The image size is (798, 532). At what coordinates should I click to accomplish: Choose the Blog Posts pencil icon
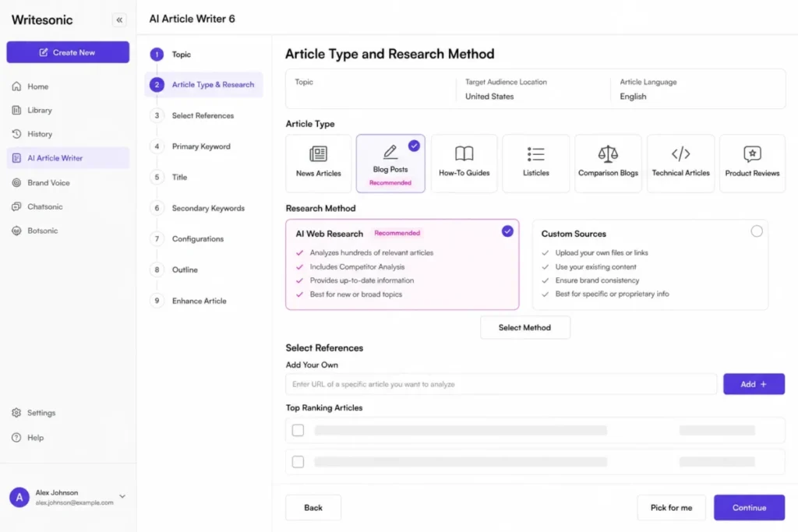coord(390,152)
